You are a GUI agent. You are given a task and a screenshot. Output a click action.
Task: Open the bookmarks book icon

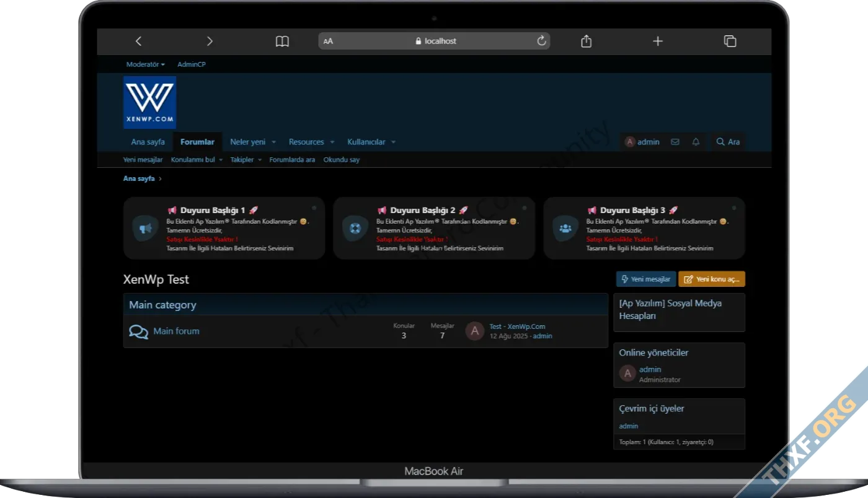click(282, 41)
